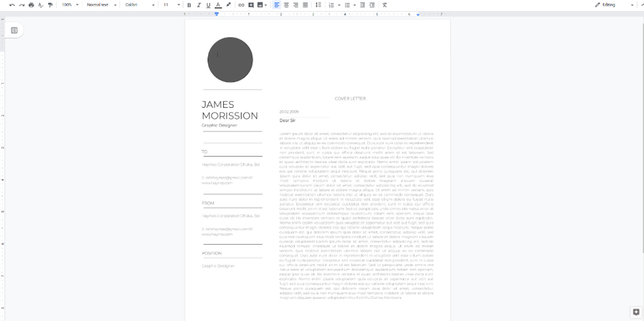Pick a text color with the underlined A
Screen dimensions: 644x321
click(x=218, y=5)
